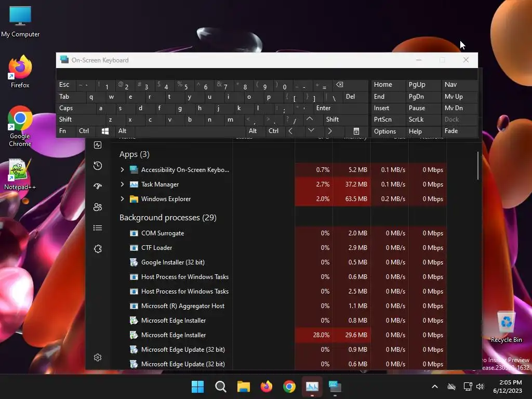Click the context menu key on keyboard
This screenshot has height=399, width=532.
pyautogui.click(x=356, y=131)
